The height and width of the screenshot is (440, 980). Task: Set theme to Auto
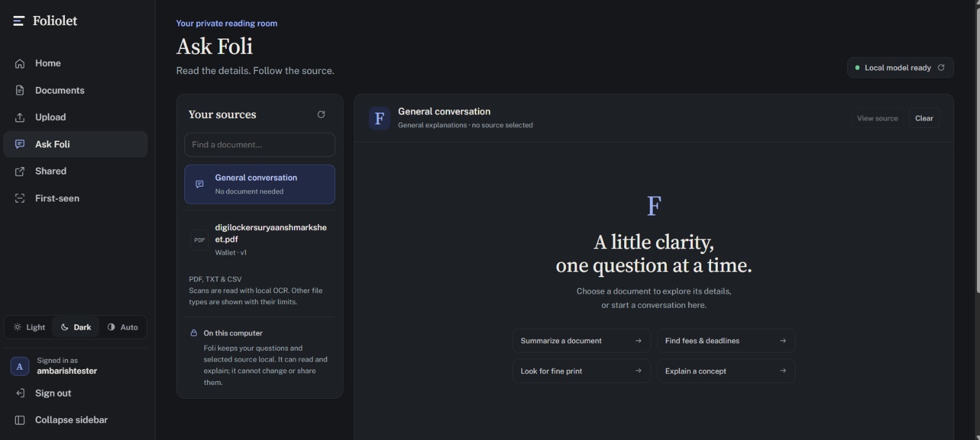click(123, 327)
